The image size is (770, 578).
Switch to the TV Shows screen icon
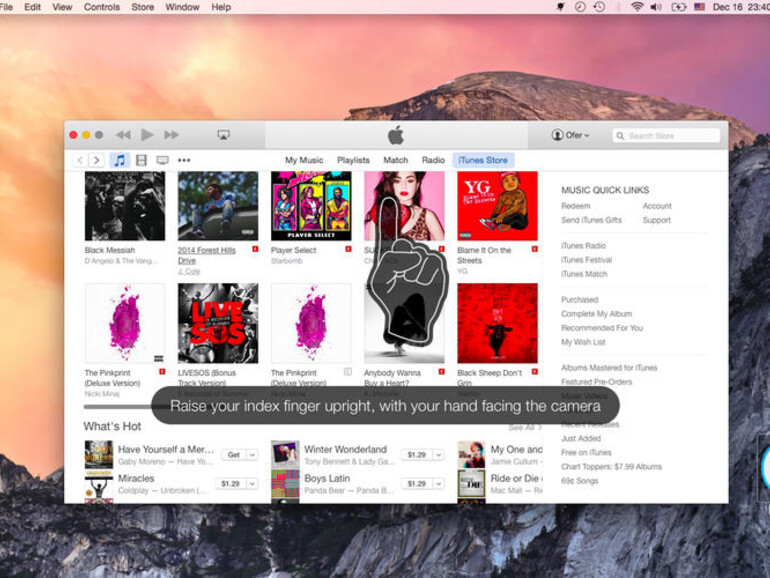(x=163, y=160)
